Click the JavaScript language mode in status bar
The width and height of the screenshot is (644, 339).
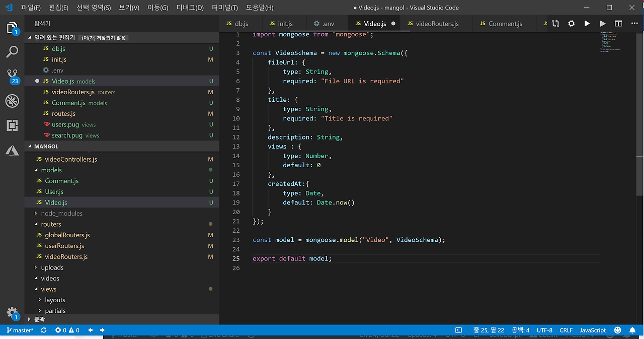tap(592, 330)
